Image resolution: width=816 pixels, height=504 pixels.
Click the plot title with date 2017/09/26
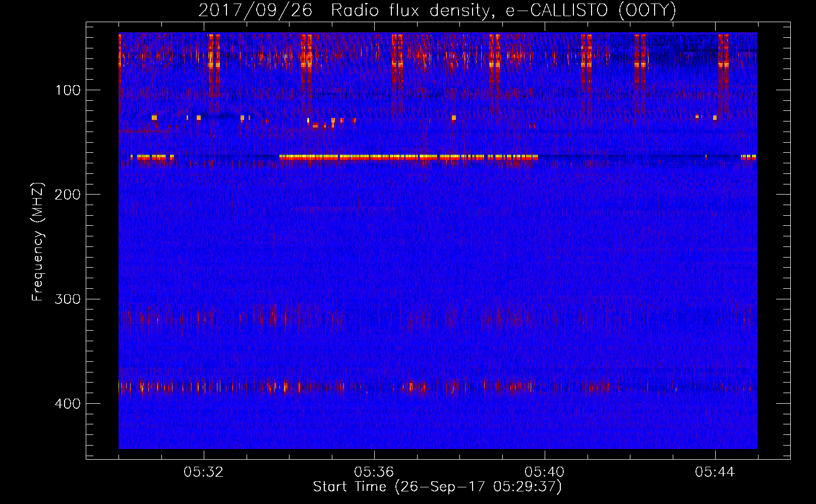pyautogui.click(x=437, y=11)
